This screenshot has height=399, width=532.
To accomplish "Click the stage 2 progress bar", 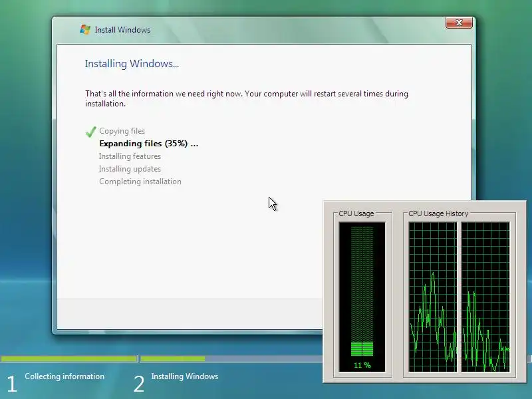I will [x=231, y=358].
